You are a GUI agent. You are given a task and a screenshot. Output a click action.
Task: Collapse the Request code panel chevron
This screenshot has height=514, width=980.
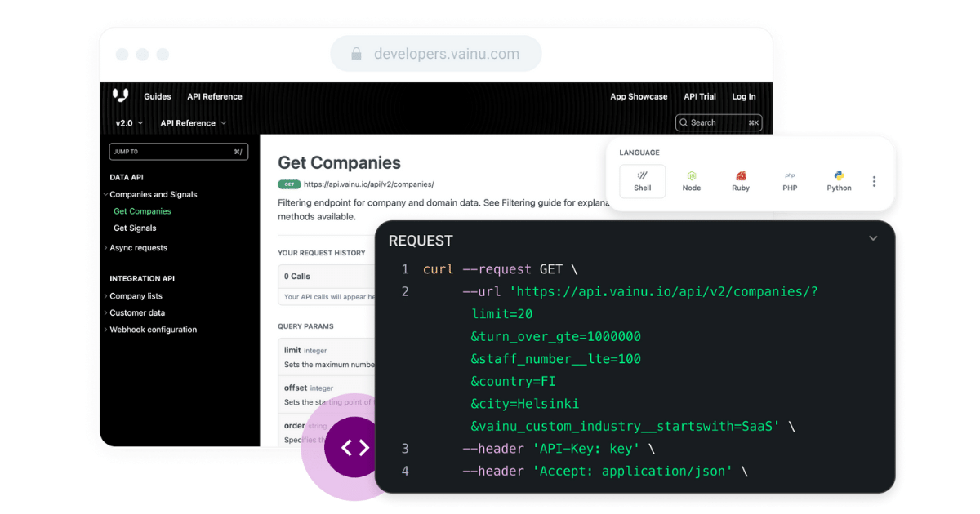click(873, 239)
